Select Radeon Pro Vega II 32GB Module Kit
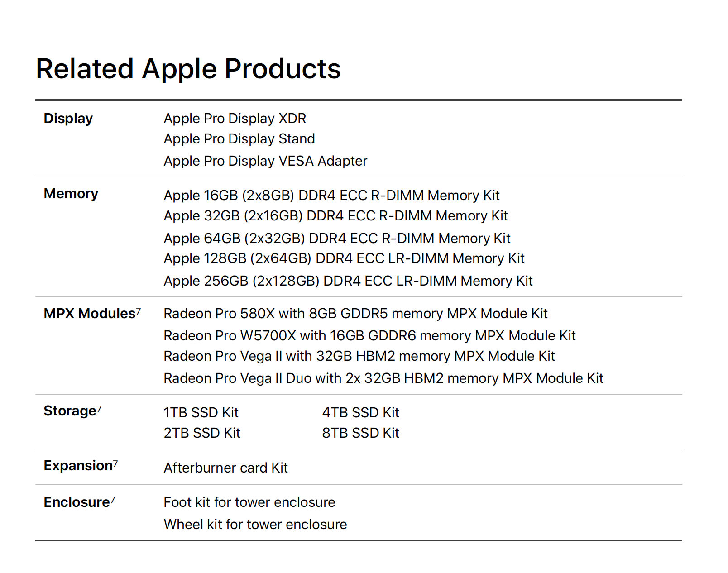 [x=359, y=356]
